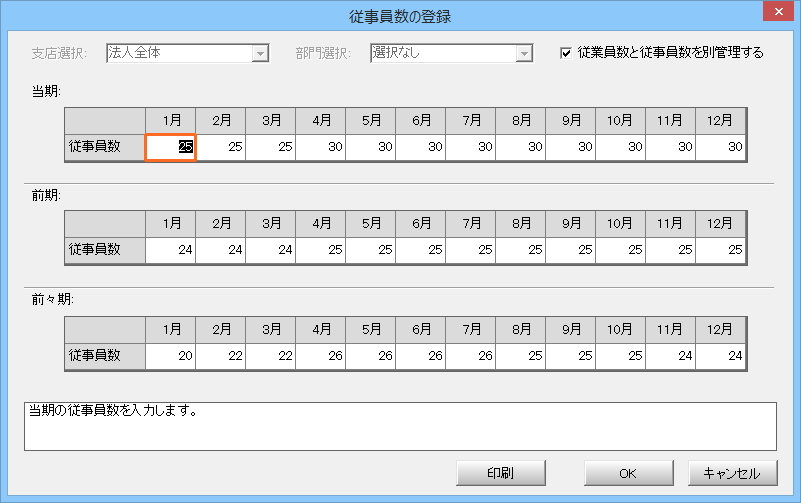The height and width of the screenshot is (503, 801).
Task: Select 当期 9月 従事員数 cell
Action: (571, 147)
